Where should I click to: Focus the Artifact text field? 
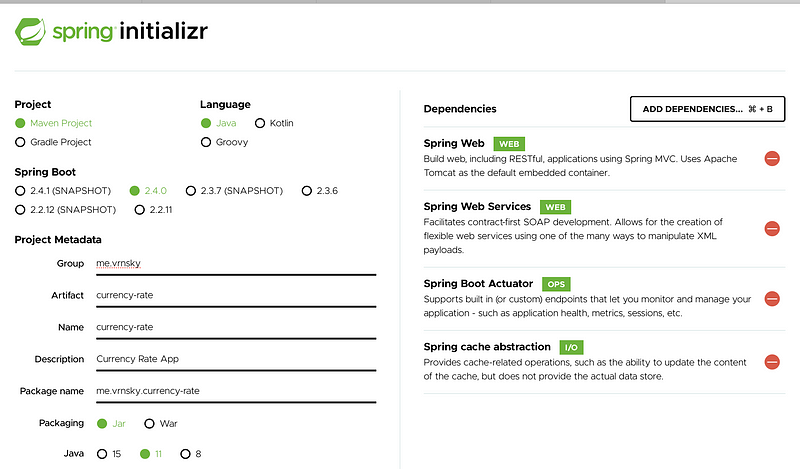click(x=235, y=296)
